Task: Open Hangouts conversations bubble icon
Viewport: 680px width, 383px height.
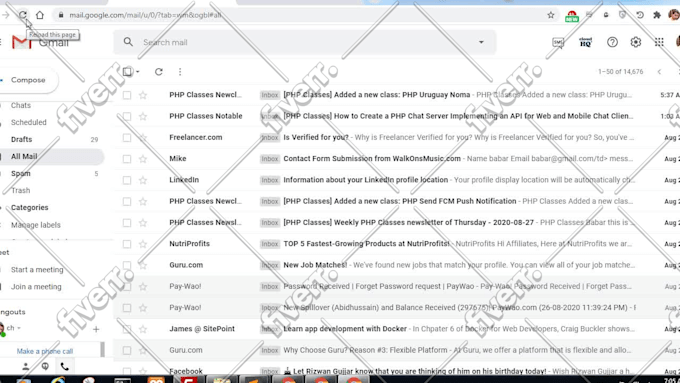Action: click(45, 367)
